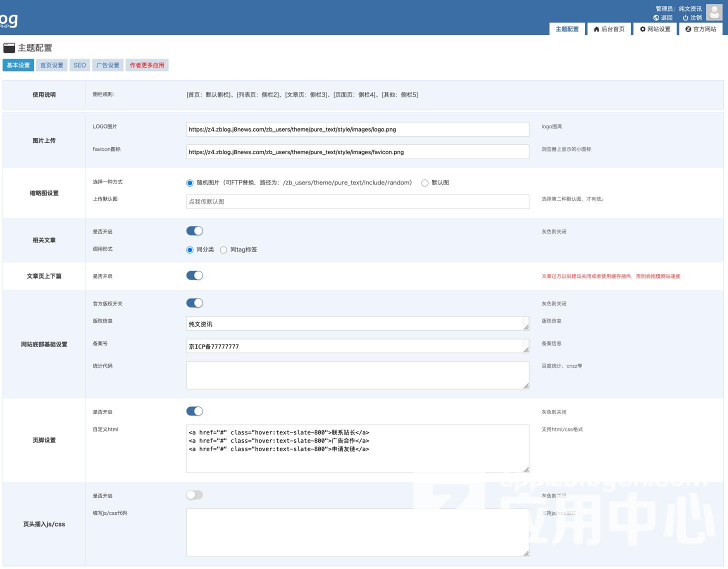Select the 随机图片 radio option
The image size is (728, 569).
pos(190,183)
